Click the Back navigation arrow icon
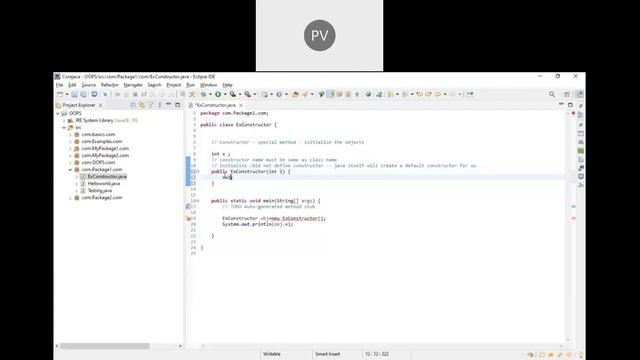640x360 pixels. click(x=438, y=94)
